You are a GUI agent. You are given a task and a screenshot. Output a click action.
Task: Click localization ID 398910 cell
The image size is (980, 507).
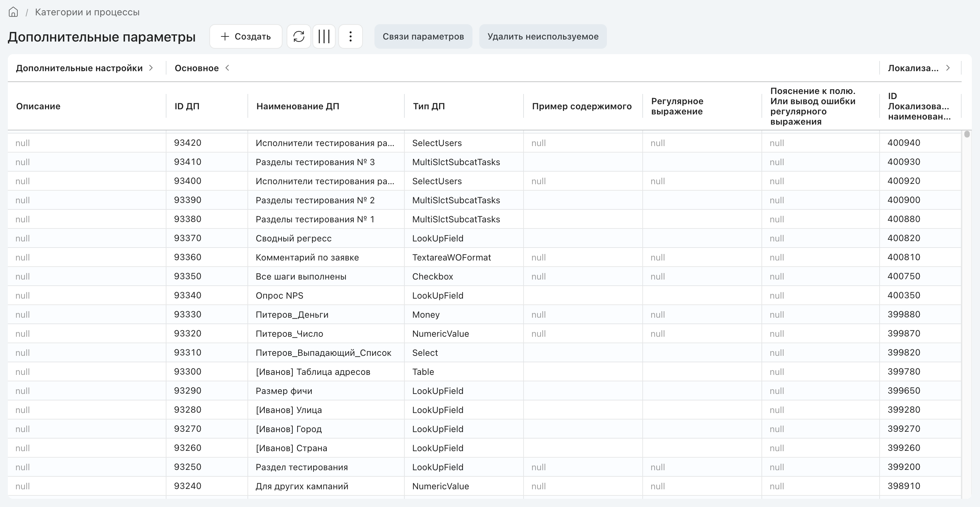(x=920, y=486)
